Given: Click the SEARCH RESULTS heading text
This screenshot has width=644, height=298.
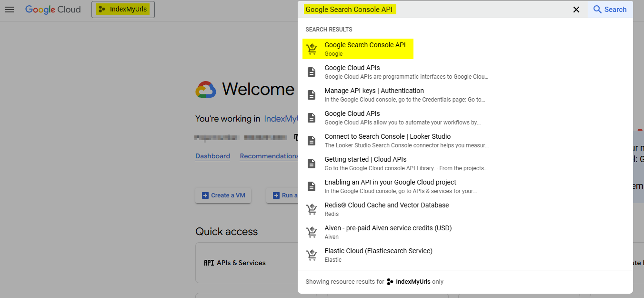Looking at the screenshot, I should (x=329, y=30).
